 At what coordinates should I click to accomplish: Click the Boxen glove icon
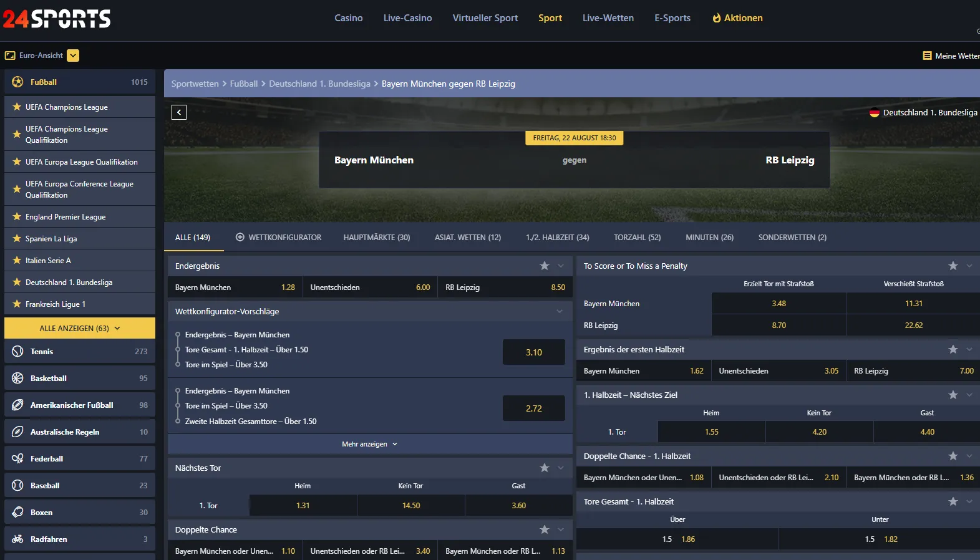pyautogui.click(x=17, y=512)
